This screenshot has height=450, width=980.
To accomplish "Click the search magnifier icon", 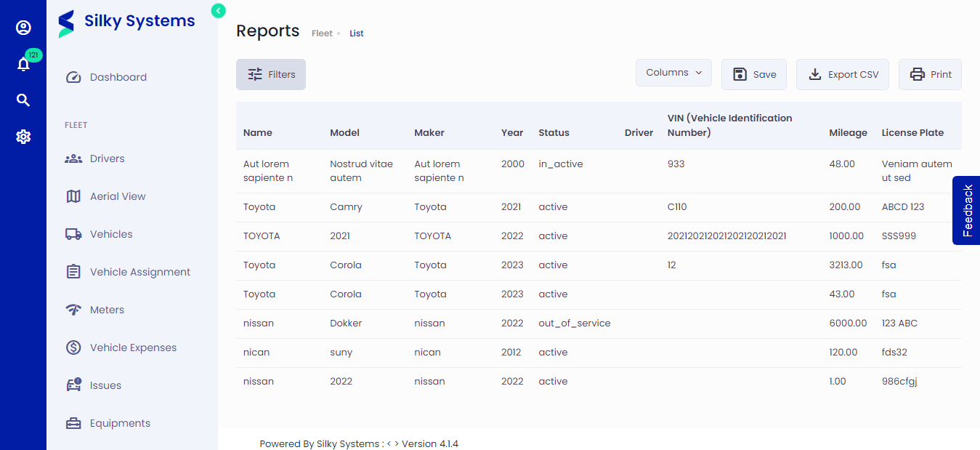I will (x=23, y=100).
